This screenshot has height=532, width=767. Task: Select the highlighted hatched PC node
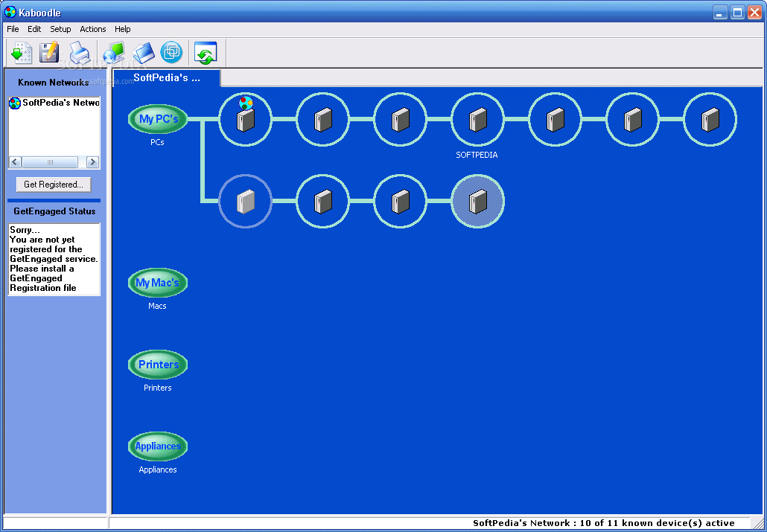(477, 201)
